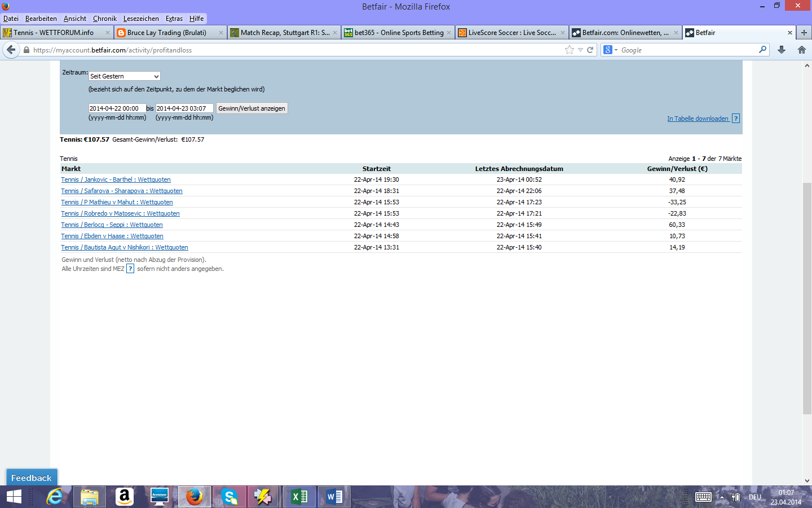Open the Bearbeiten menu
This screenshot has height=508, width=812.
41,19
